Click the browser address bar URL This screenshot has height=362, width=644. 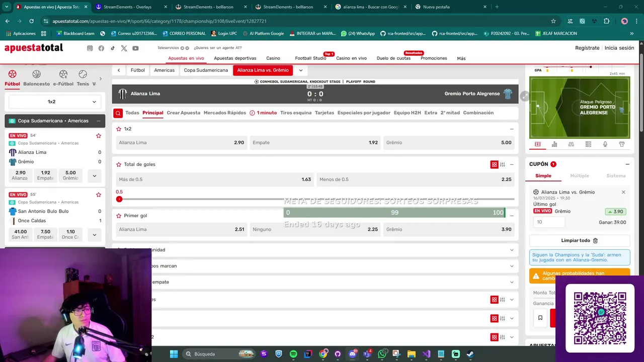[x=159, y=21]
